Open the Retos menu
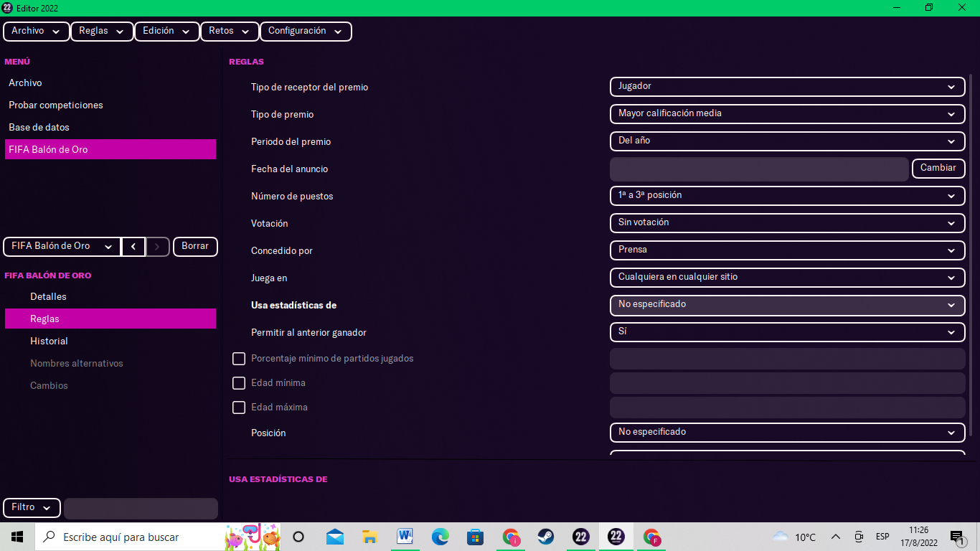 [230, 32]
